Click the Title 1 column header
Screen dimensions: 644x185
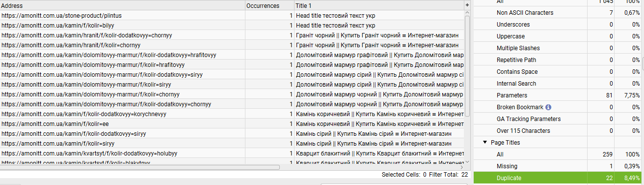click(379, 5)
